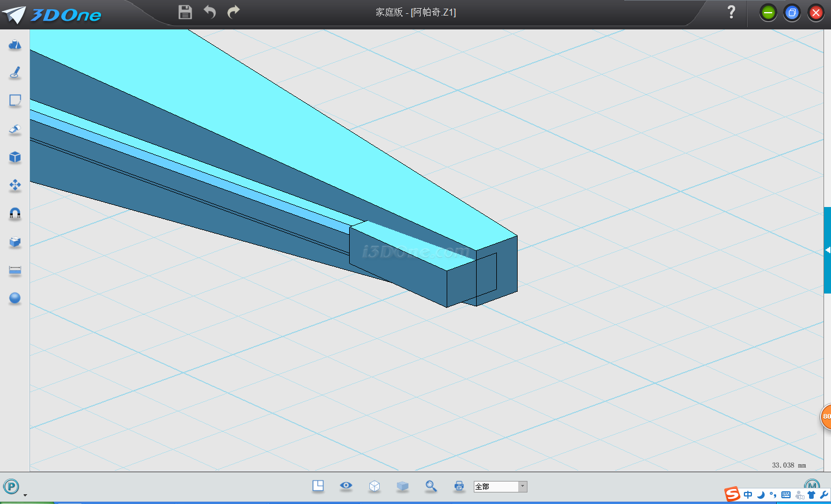Viewport: 831px width, 504px height.
Task: Open the P menu arrow at bottom left
Action: tap(25, 495)
